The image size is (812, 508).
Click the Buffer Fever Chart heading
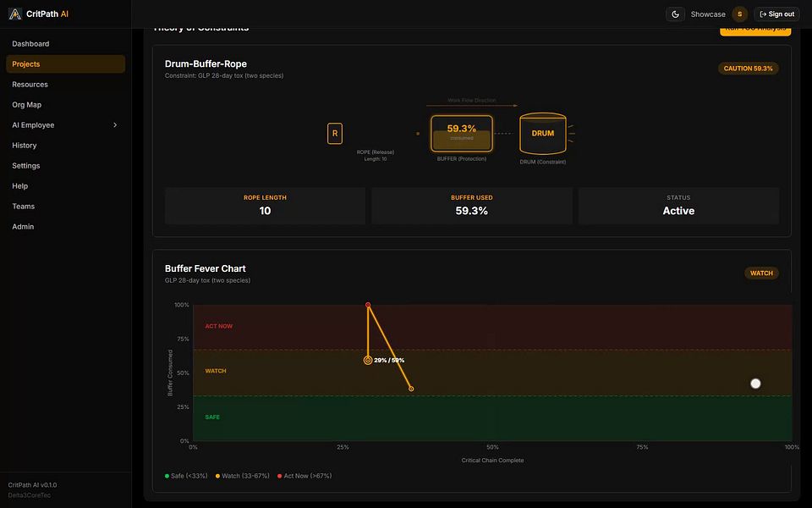(x=205, y=268)
